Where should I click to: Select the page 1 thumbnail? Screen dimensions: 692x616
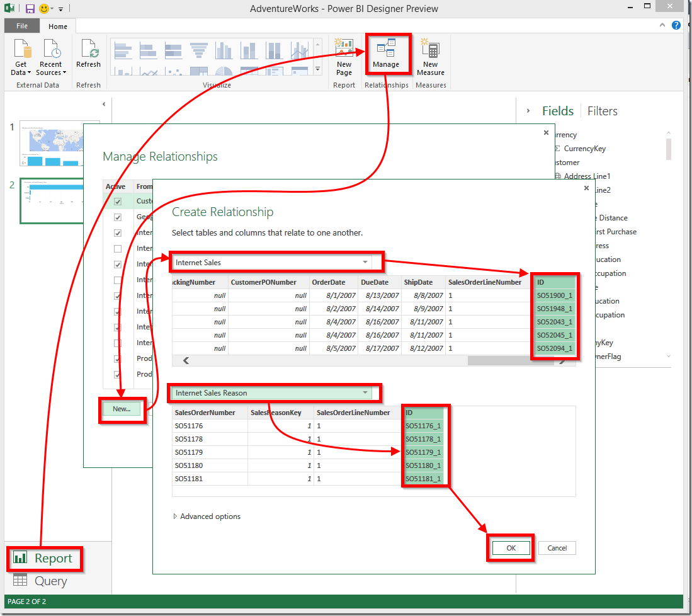(x=52, y=144)
